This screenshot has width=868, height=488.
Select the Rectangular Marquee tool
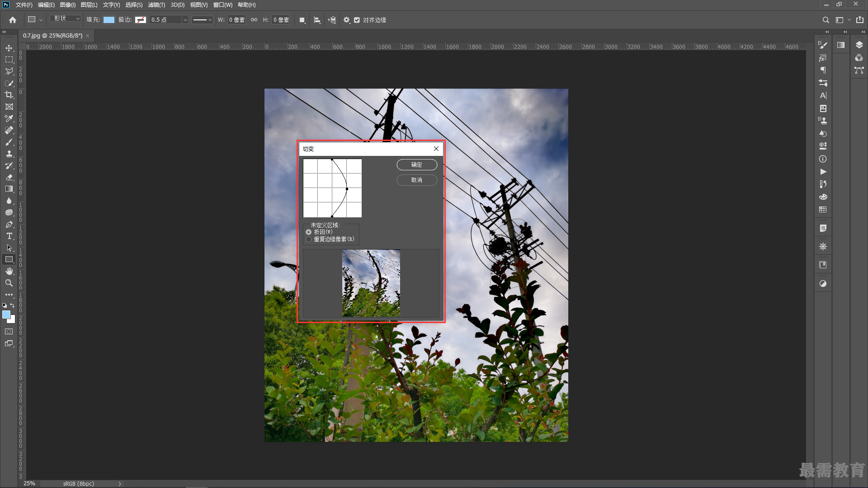(9, 60)
